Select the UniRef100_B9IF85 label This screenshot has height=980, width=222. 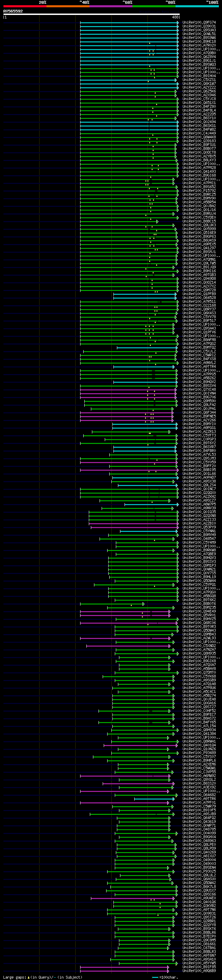pos(199,967)
